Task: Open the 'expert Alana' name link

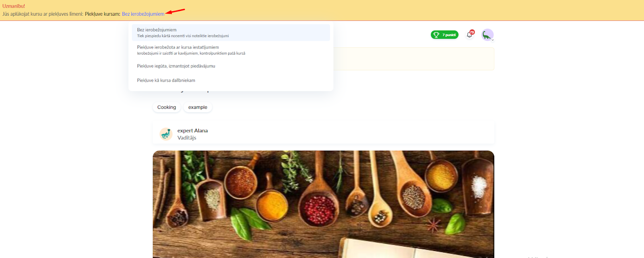Action: [x=192, y=131]
